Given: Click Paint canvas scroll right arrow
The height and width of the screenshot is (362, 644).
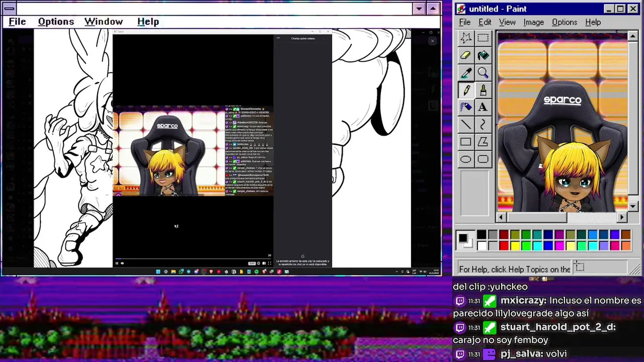Looking at the screenshot, I should tap(622, 217).
